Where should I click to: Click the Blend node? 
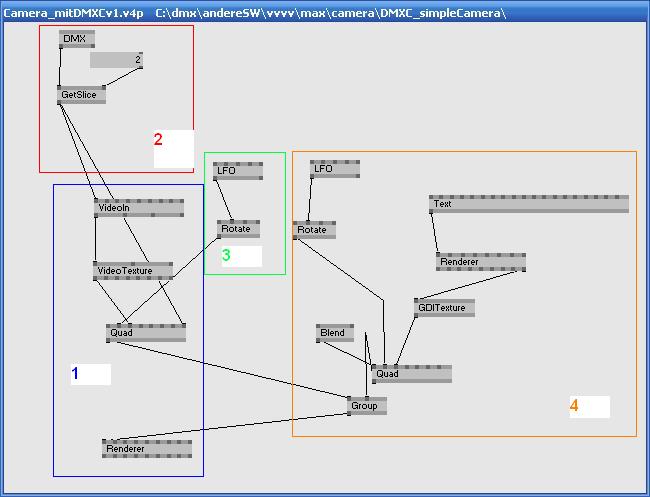click(x=334, y=333)
